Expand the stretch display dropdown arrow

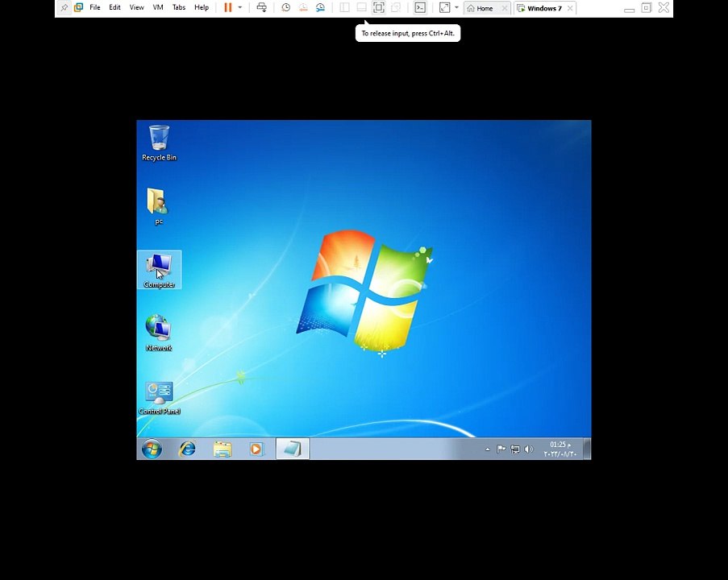(456, 7)
